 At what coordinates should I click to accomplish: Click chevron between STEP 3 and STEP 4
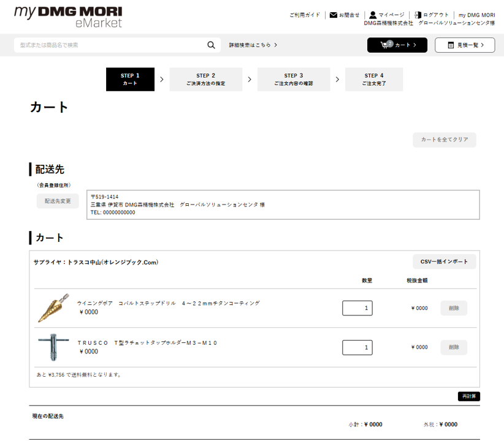pyautogui.click(x=337, y=80)
